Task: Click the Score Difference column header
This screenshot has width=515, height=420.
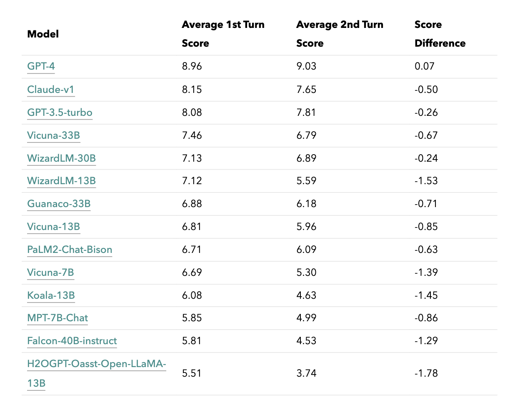Action: pyautogui.click(x=440, y=34)
